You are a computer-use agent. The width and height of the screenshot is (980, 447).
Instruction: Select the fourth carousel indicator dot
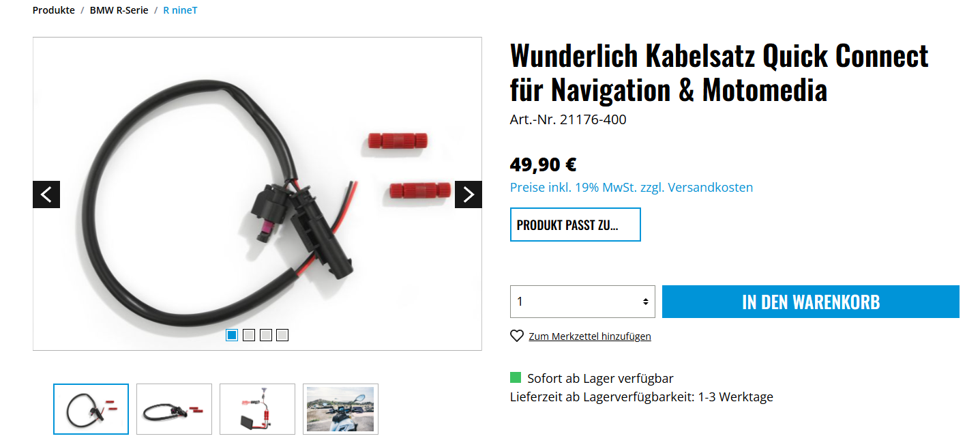pos(282,335)
